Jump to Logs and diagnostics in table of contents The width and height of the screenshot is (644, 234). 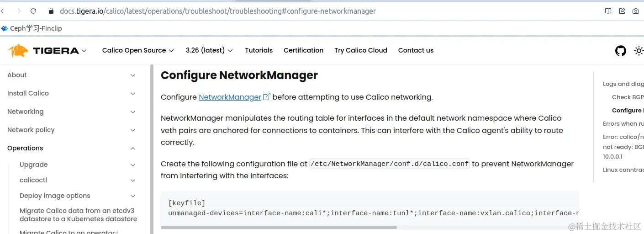pyautogui.click(x=623, y=84)
